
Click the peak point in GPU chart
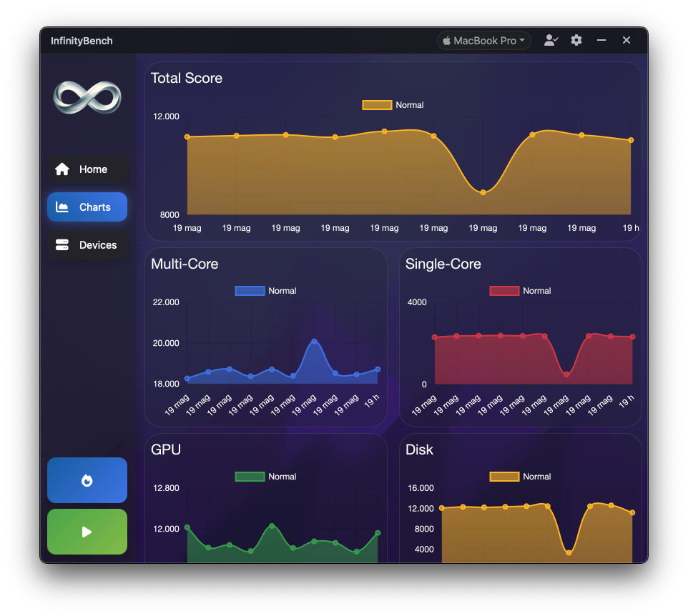272,526
